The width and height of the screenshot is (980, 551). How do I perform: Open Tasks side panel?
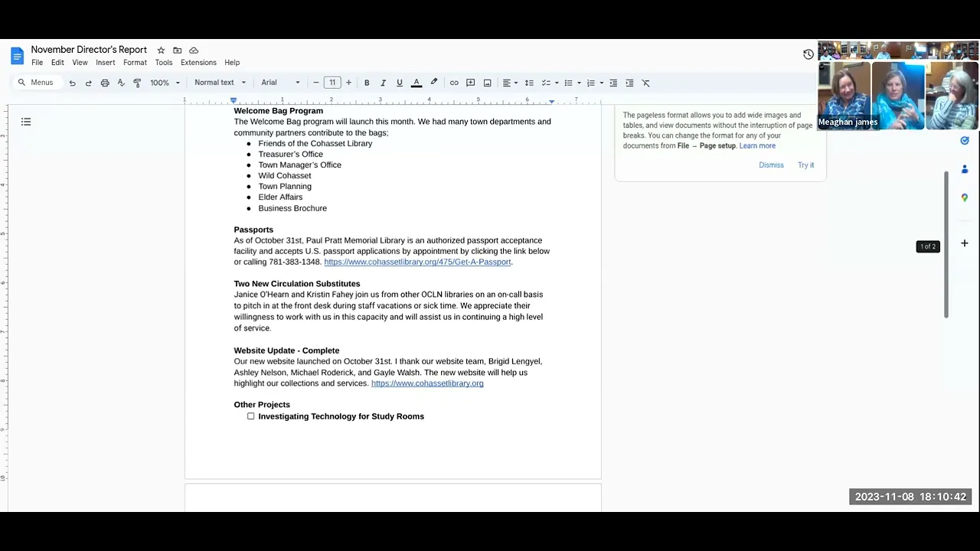(965, 140)
